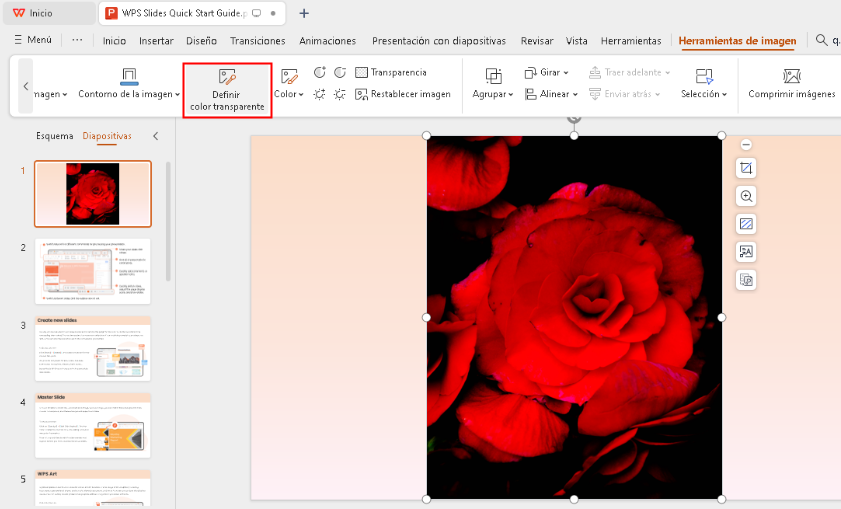Open the Alinear dropdown
Screen dimensions: 841x509
click(552, 94)
